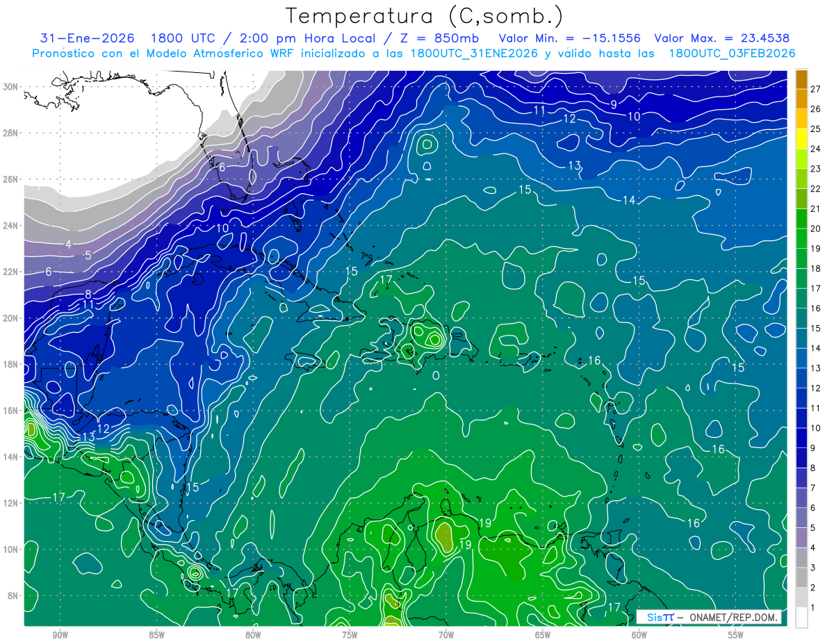Image resolution: width=834 pixels, height=644 pixels.
Task: Click the color bar label '27'
Action: click(815, 89)
